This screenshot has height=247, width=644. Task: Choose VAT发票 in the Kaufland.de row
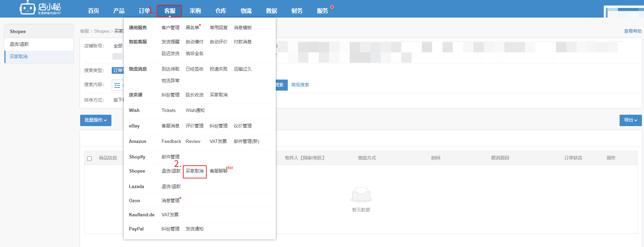(170, 215)
